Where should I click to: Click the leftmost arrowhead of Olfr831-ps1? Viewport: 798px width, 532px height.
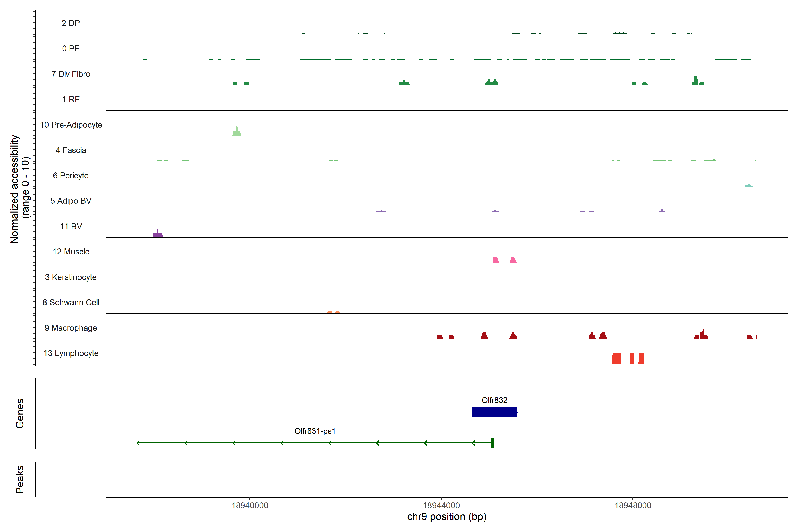(x=138, y=443)
